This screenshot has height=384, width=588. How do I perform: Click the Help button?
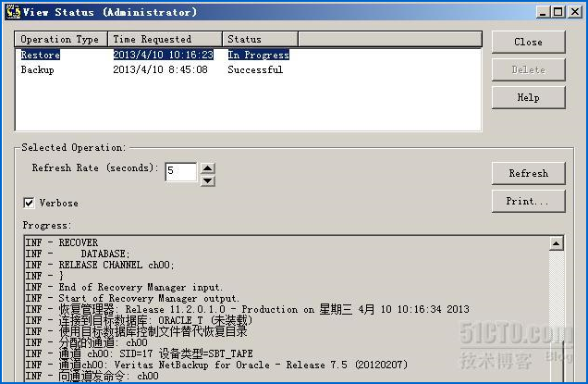pos(529,97)
